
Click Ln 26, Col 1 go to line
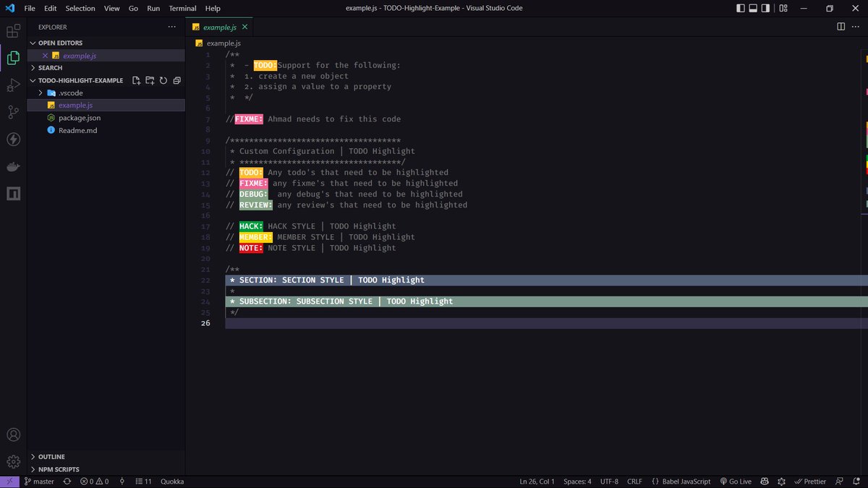537,481
